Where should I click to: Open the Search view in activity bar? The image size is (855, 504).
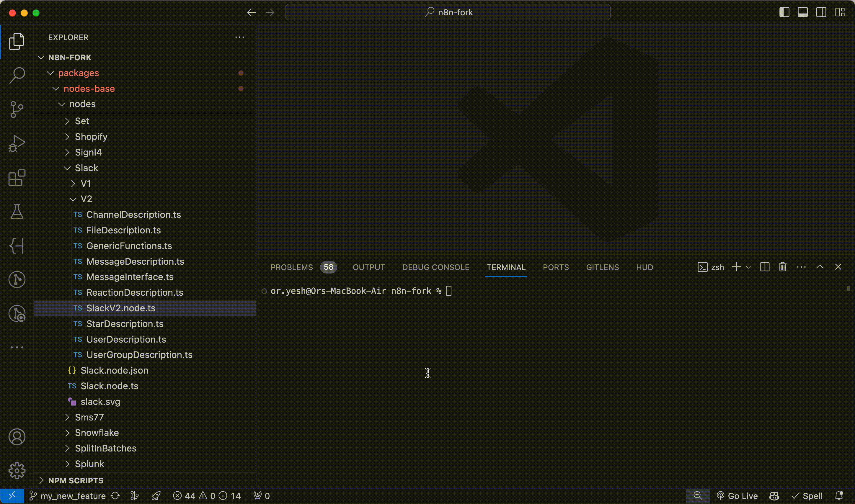(x=17, y=75)
